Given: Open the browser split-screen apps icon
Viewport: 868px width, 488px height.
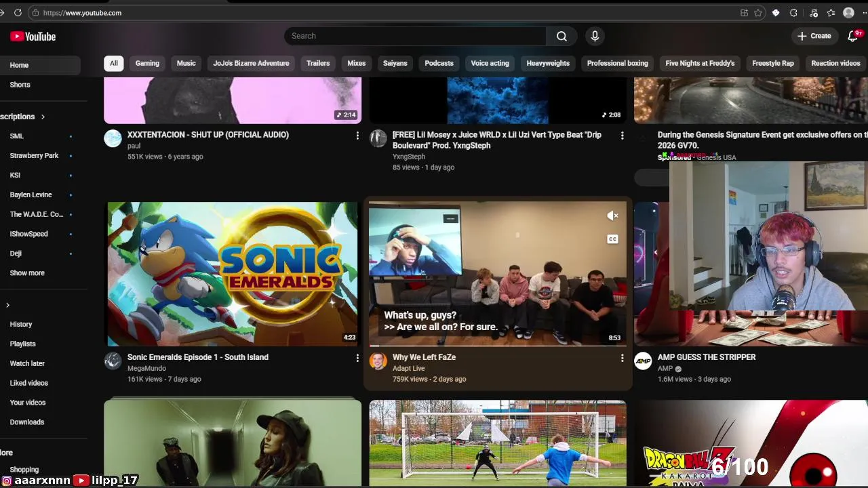Looking at the screenshot, I should [744, 13].
